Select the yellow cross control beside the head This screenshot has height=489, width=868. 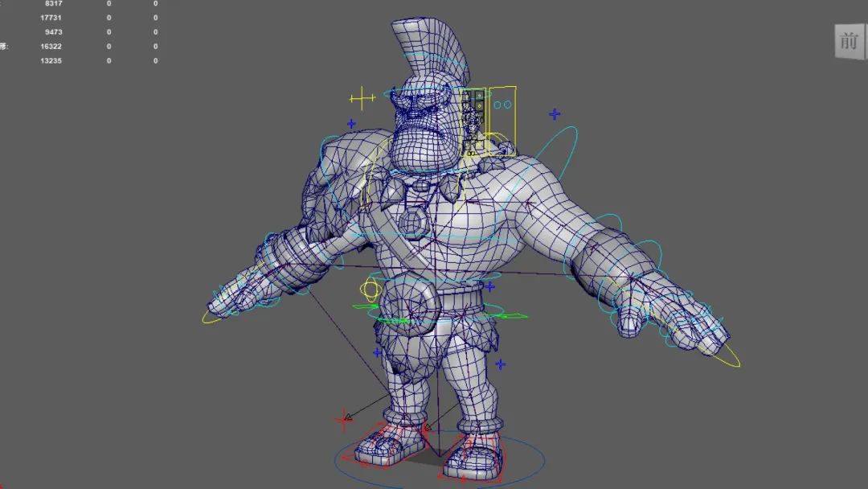point(362,99)
